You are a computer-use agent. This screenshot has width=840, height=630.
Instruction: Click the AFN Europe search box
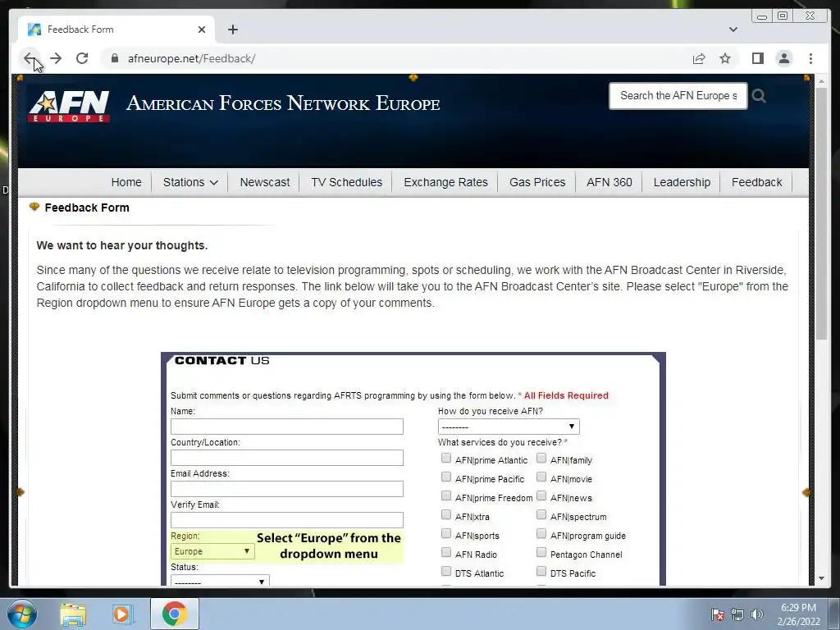[x=678, y=96]
